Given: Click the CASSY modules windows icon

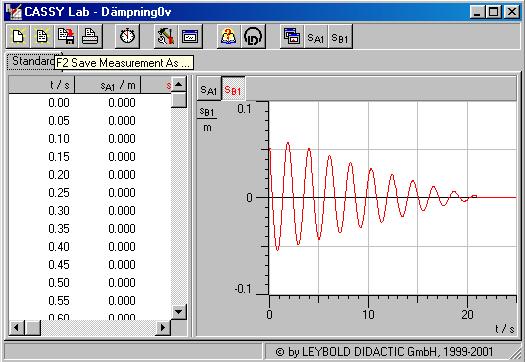Looking at the screenshot, I should 292,36.
